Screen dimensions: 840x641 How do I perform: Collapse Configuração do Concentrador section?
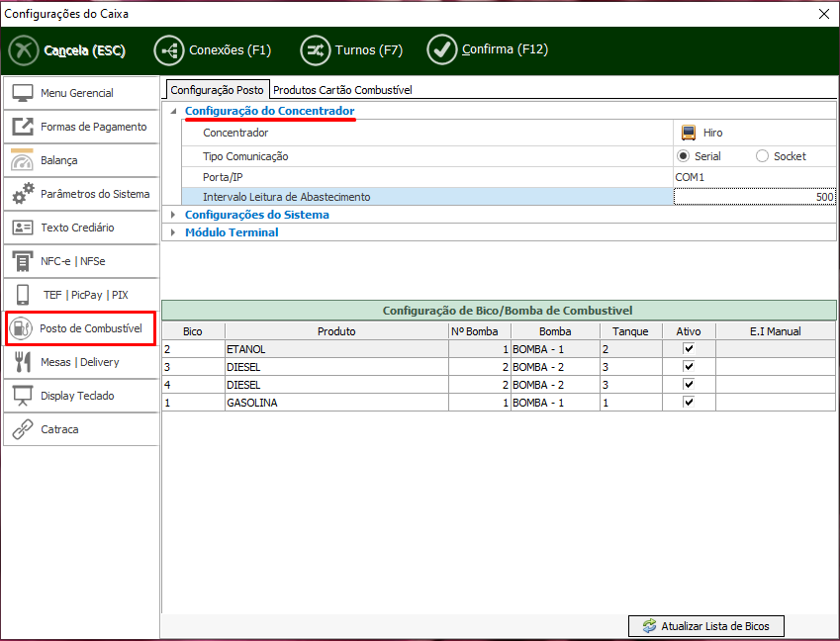pos(174,112)
